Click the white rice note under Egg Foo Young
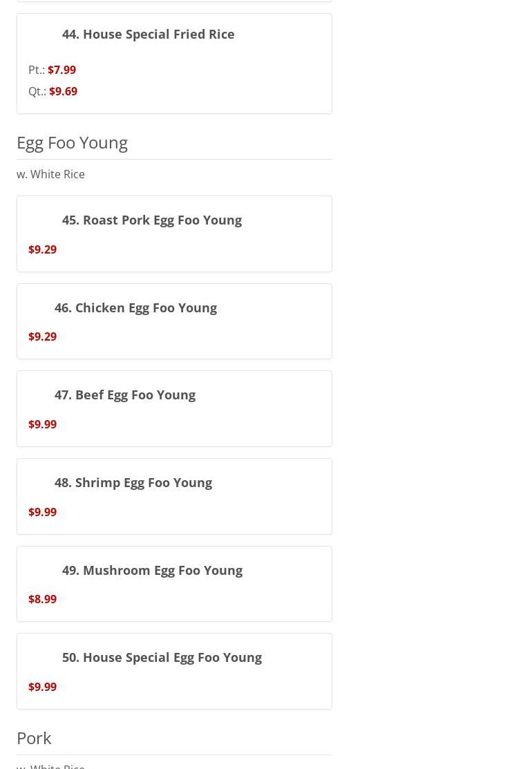532x769 pixels. [x=50, y=174]
